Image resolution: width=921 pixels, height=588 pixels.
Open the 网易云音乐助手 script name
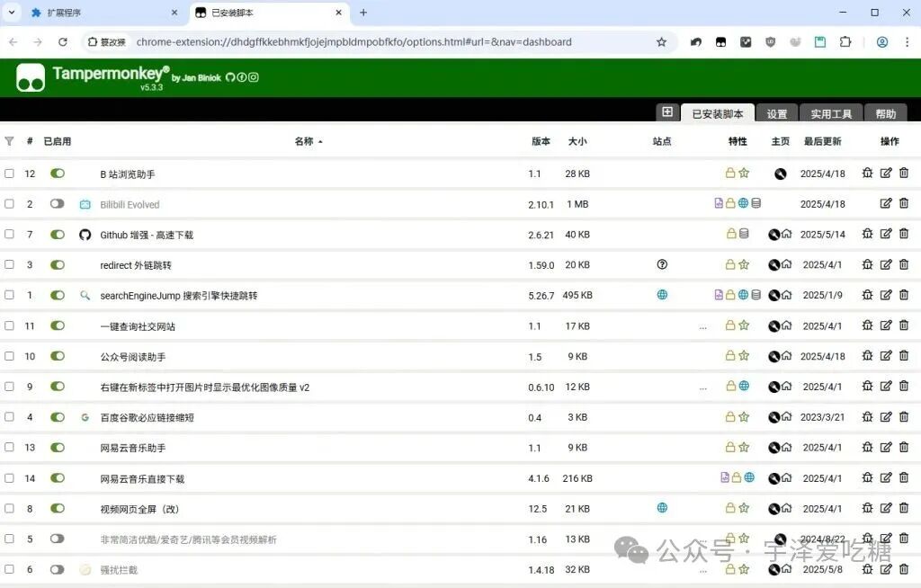133,448
